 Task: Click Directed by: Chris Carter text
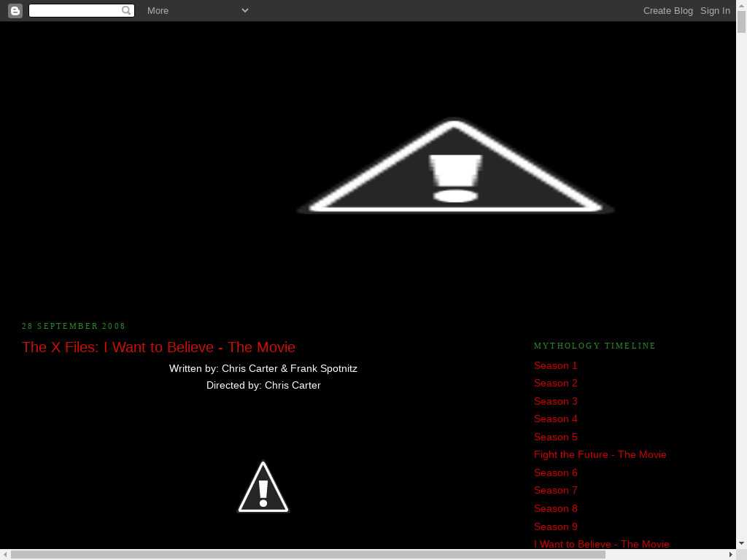click(263, 385)
